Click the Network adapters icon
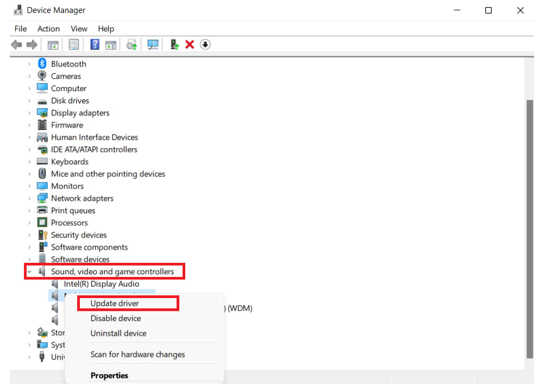 (42, 198)
